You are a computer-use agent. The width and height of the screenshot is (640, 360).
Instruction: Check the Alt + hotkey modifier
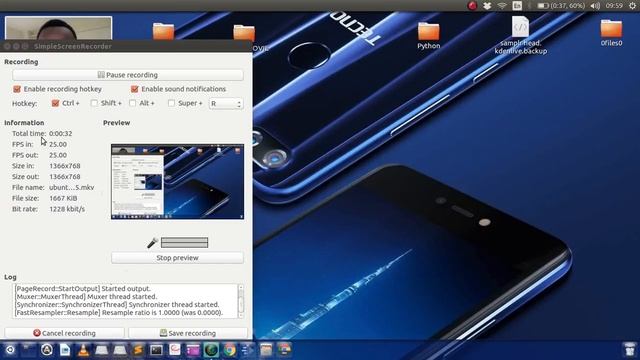133,103
